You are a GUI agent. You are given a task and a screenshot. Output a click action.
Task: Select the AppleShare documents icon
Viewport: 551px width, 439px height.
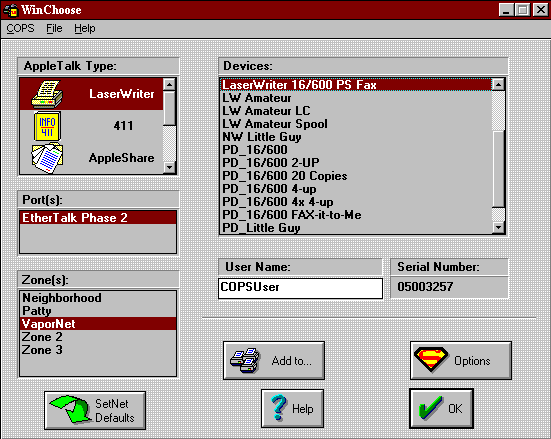(47, 158)
